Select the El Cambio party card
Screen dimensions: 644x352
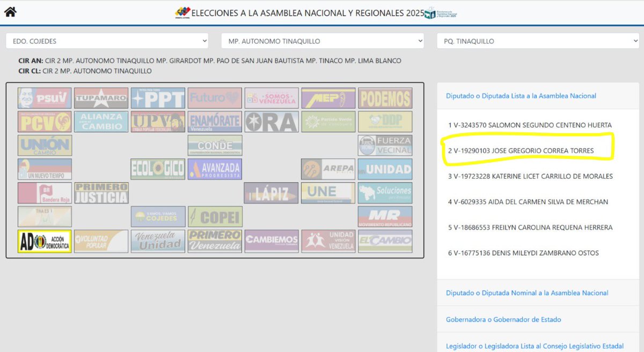pyautogui.click(x=385, y=241)
